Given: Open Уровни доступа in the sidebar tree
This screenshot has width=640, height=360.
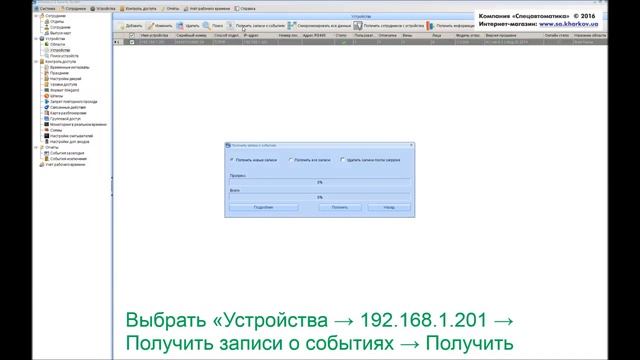Looking at the screenshot, I should [x=60, y=84].
